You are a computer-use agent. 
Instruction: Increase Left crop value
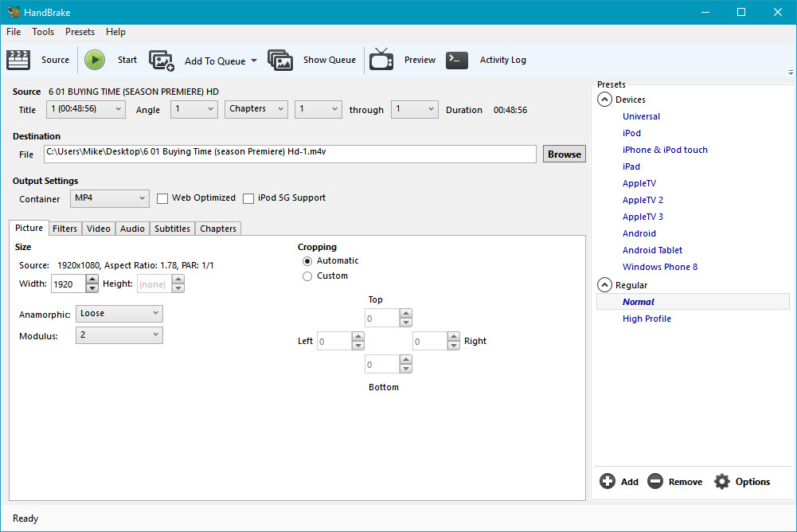[357, 336]
